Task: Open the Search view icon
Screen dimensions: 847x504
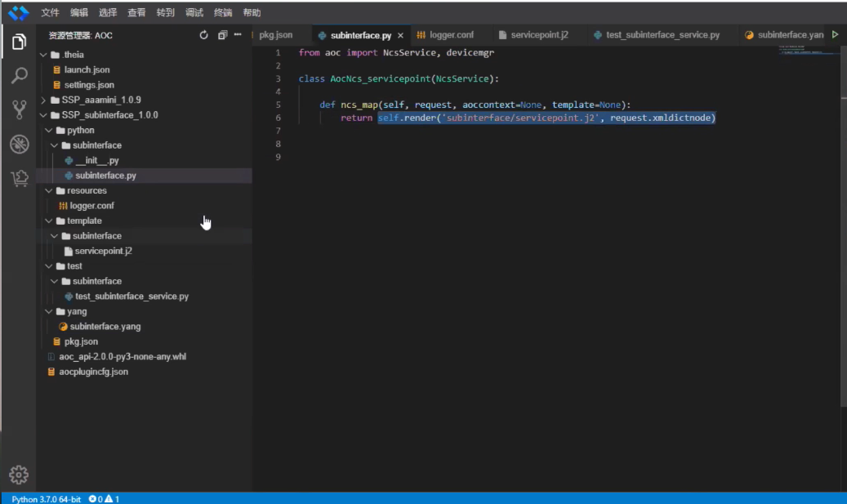Action: click(19, 76)
